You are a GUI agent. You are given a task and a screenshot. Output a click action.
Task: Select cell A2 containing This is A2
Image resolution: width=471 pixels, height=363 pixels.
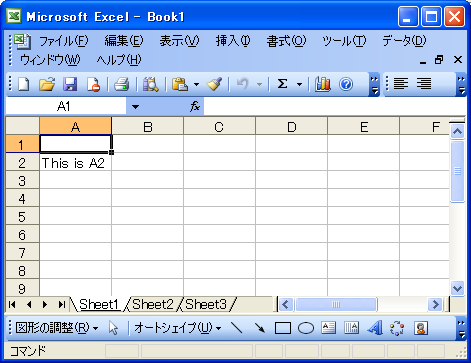coord(75,163)
